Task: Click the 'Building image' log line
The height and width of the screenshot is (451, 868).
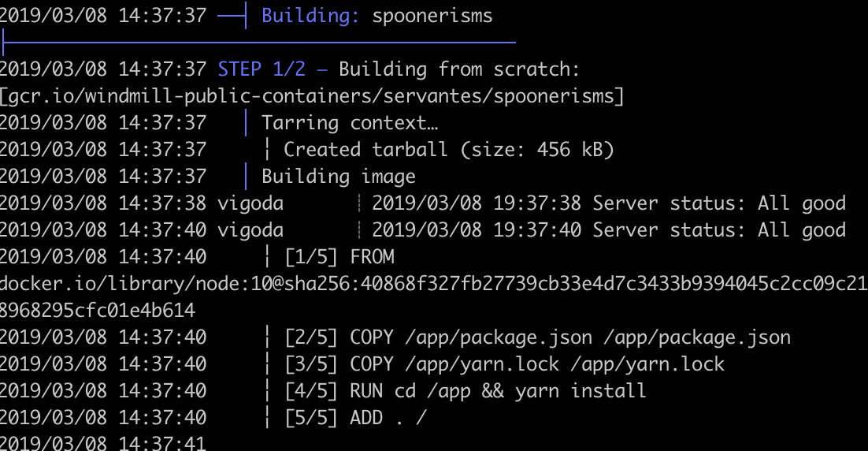Action: click(x=338, y=176)
